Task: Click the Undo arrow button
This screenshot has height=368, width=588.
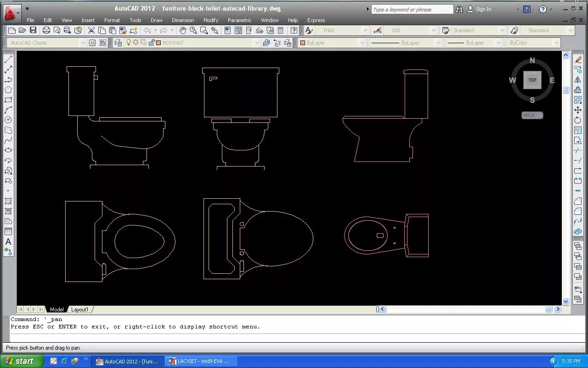Action: tap(147, 30)
